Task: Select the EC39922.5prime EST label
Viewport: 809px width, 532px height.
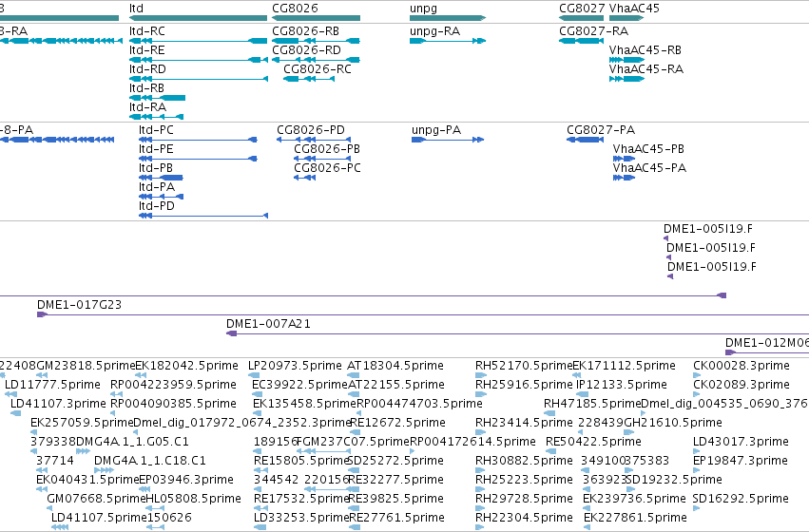Action: pyautogui.click(x=299, y=385)
